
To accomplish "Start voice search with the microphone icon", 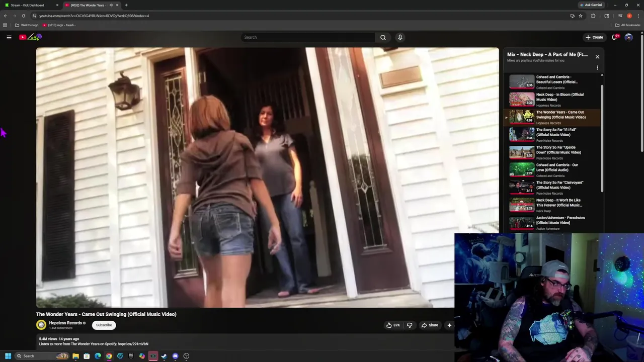I will pos(400,37).
